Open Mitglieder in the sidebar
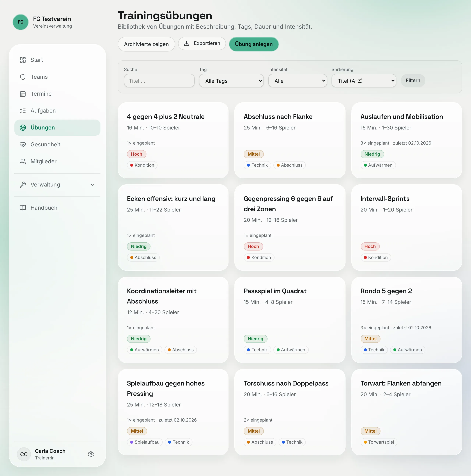Image resolution: width=471 pixels, height=476 pixels. [57, 162]
